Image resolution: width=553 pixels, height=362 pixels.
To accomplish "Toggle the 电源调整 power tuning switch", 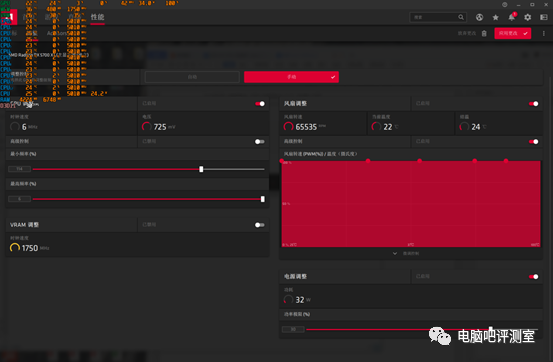I will (x=534, y=277).
